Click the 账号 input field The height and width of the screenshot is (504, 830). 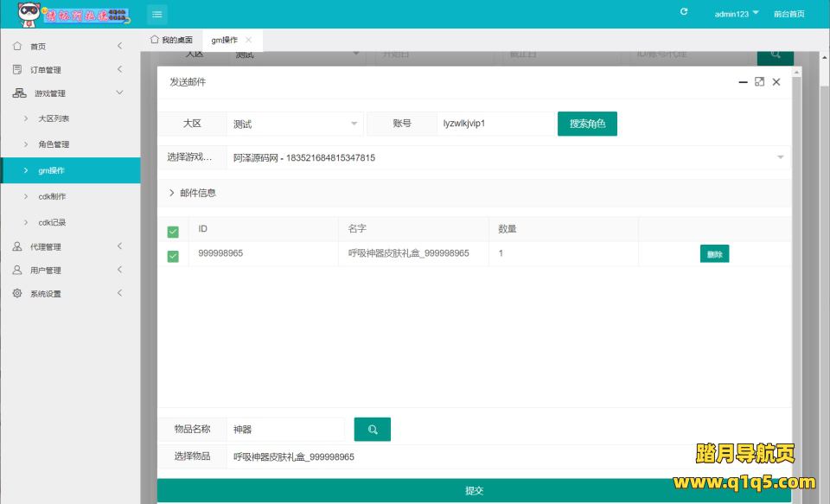click(x=494, y=124)
